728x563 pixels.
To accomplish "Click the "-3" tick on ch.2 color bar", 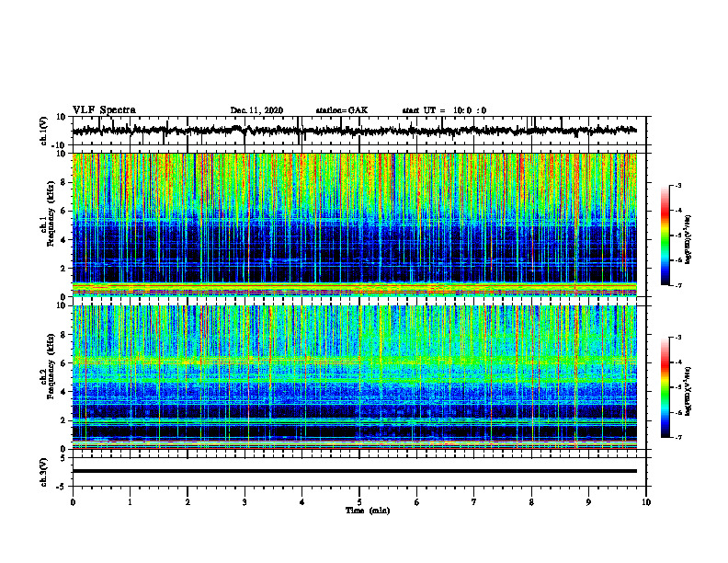I will pos(678,338).
